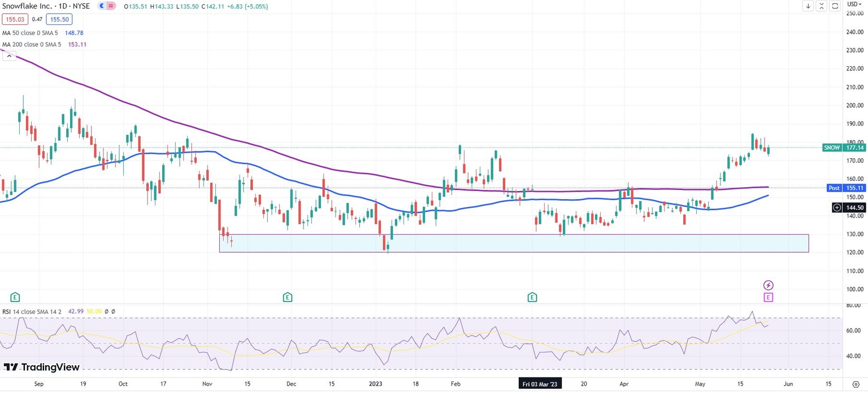Click the 153.11 MA 200 value
Screen dimensions: 868x394
(76, 44)
